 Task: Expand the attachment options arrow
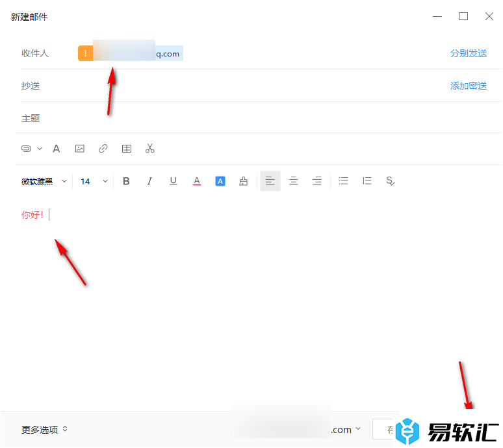pos(40,149)
